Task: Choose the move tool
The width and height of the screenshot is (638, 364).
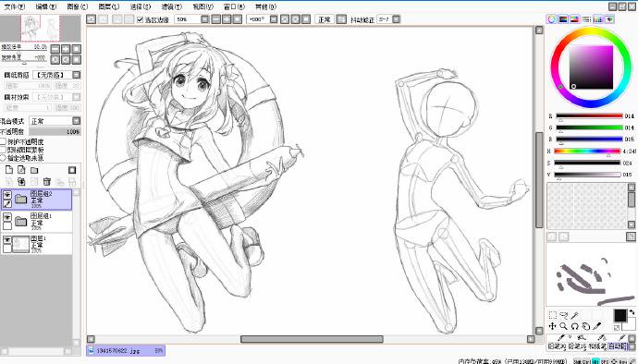Action: (553, 326)
